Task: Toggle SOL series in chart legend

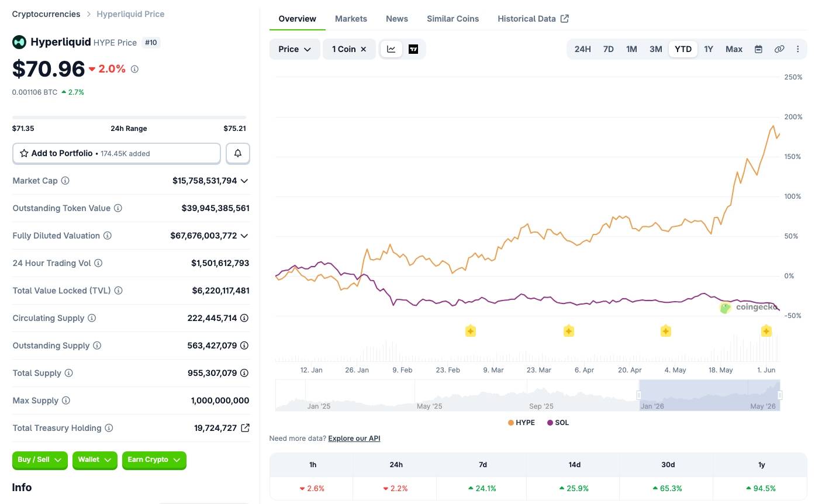Action: (x=558, y=422)
